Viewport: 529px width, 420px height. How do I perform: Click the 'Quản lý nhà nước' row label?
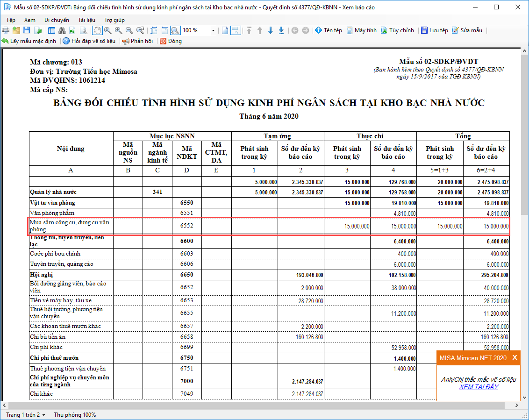click(x=53, y=192)
